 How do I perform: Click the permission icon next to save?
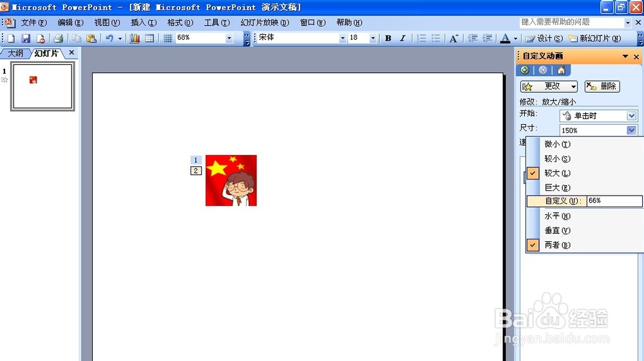coord(41,38)
